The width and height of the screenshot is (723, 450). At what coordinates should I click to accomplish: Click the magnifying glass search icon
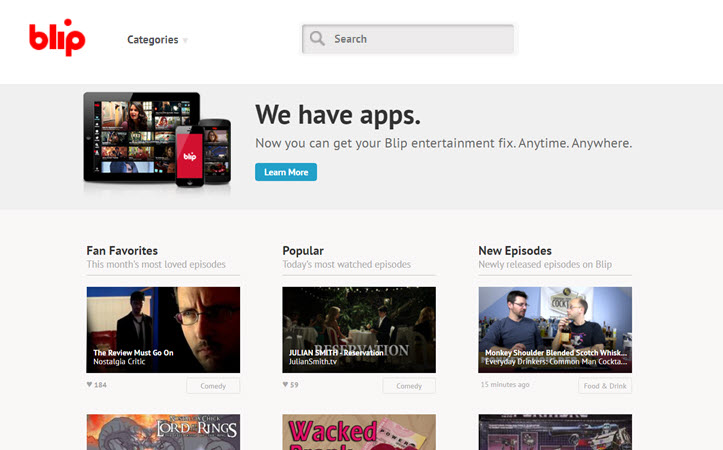pos(317,38)
